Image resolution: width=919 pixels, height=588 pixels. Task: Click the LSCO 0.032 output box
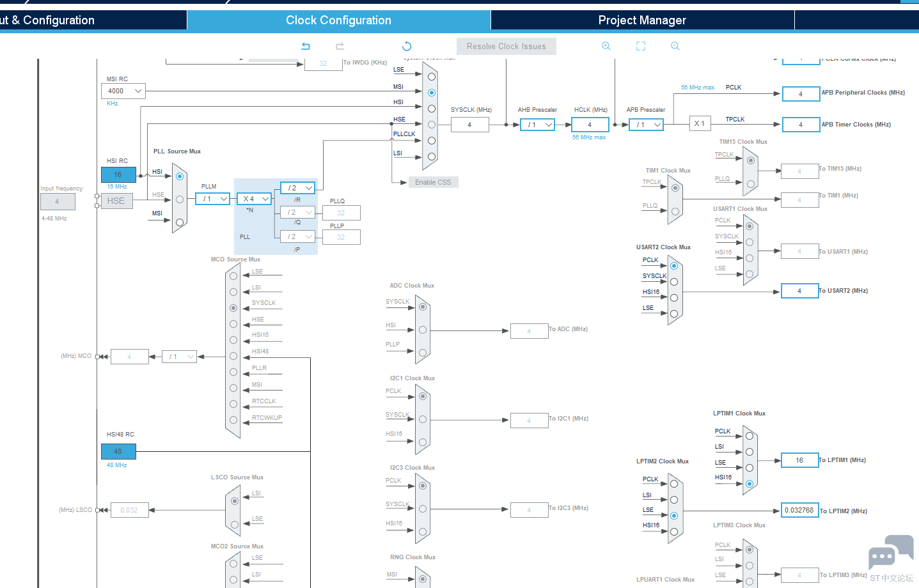click(130, 510)
